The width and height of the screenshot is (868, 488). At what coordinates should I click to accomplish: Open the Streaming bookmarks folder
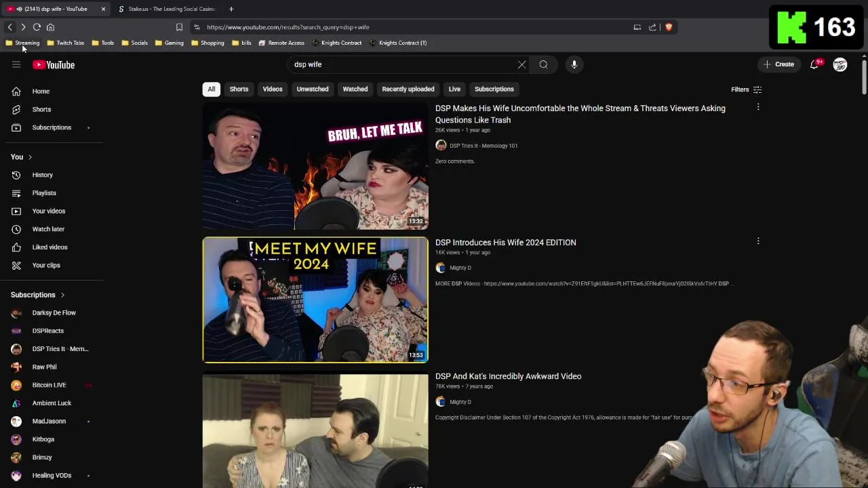(x=22, y=43)
